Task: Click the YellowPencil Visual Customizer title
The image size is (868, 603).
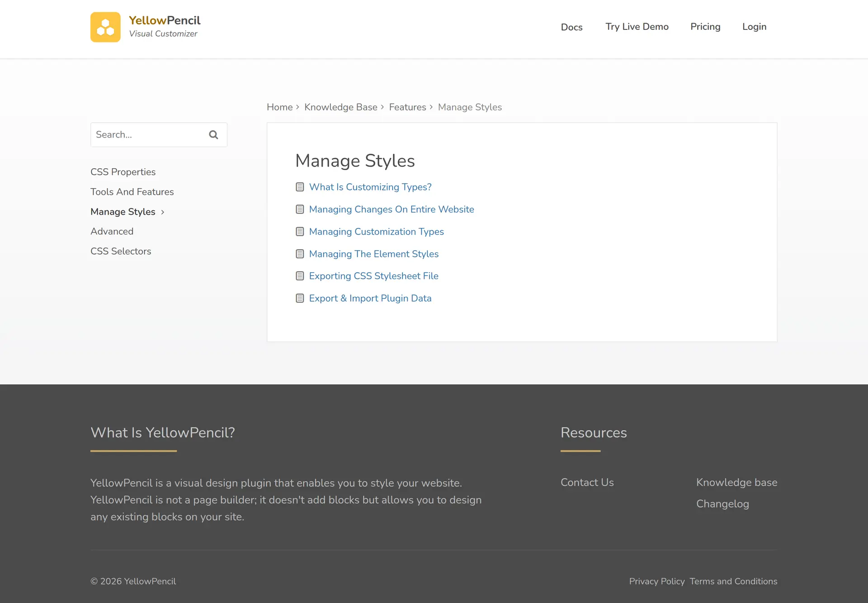Action: pos(165,27)
